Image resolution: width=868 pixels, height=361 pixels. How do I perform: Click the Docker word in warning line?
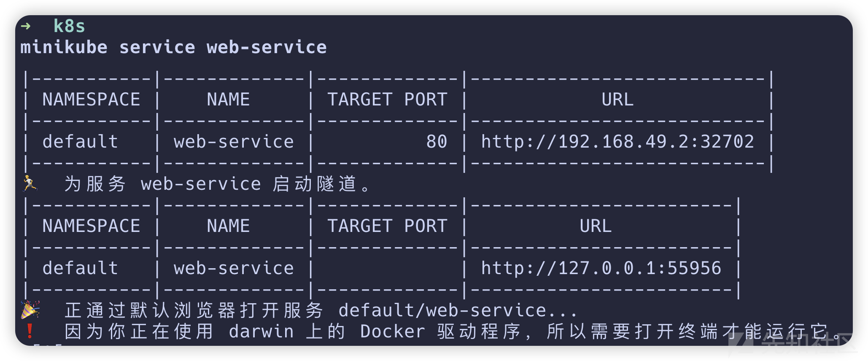(x=393, y=331)
